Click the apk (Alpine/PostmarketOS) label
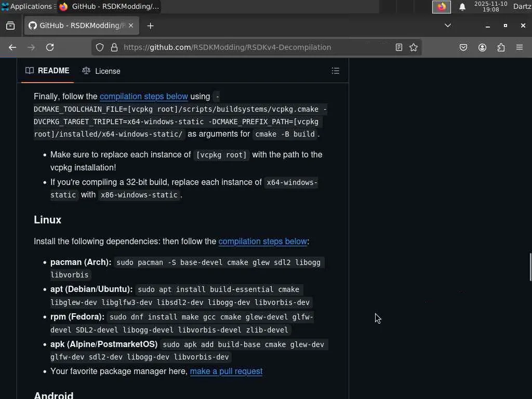Viewport: 532px width, 399px height. [104, 344]
